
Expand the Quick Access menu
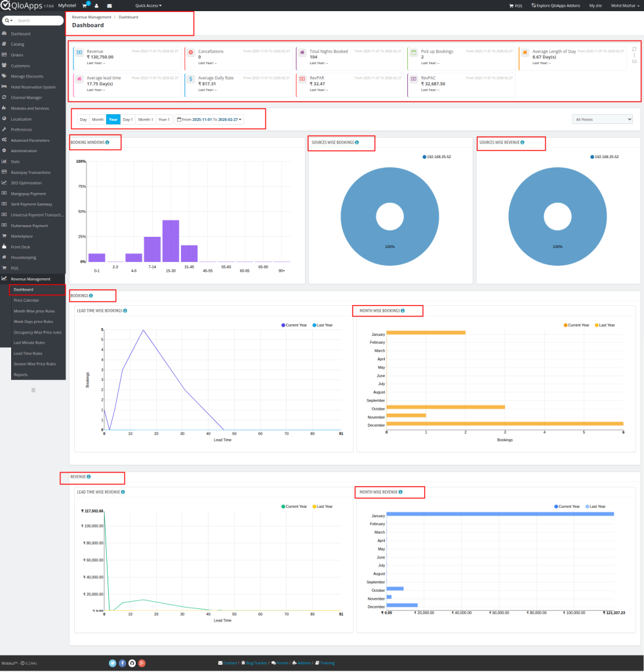148,5
